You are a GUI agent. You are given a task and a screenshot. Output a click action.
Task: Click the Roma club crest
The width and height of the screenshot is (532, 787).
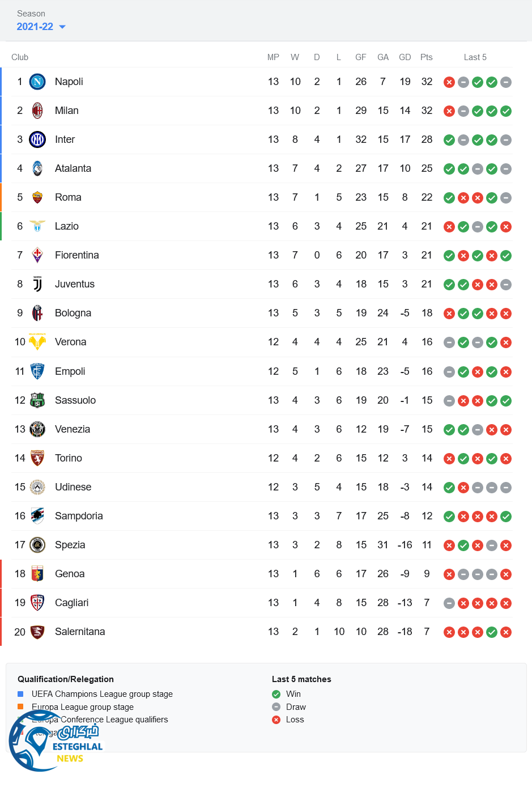(37, 197)
